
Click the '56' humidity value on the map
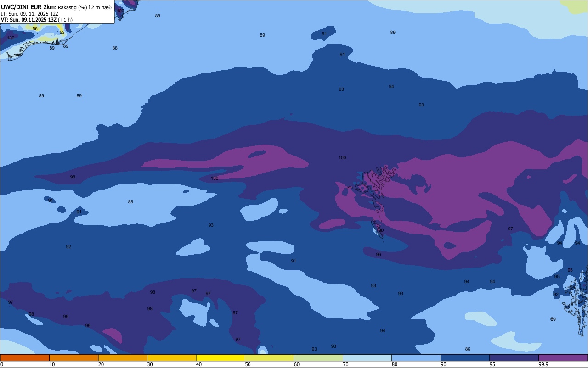point(35,29)
